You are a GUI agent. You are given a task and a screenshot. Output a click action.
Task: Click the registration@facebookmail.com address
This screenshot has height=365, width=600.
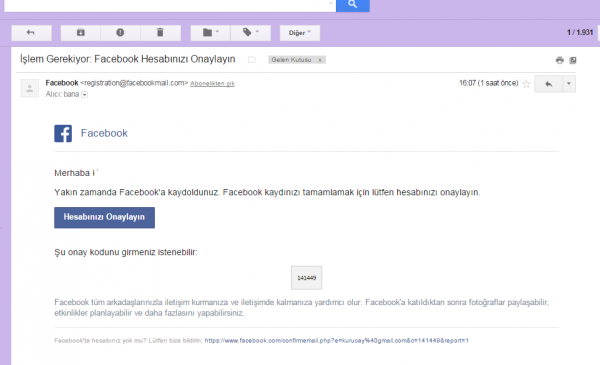(134, 83)
